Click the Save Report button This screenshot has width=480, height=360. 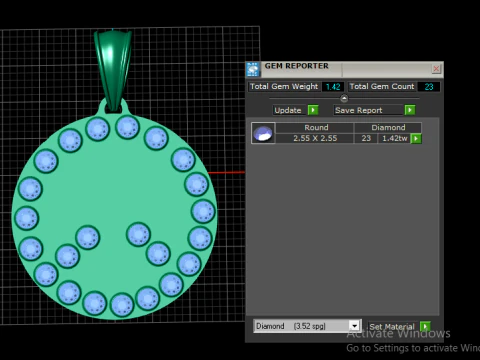pyautogui.click(x=368, y=110)
